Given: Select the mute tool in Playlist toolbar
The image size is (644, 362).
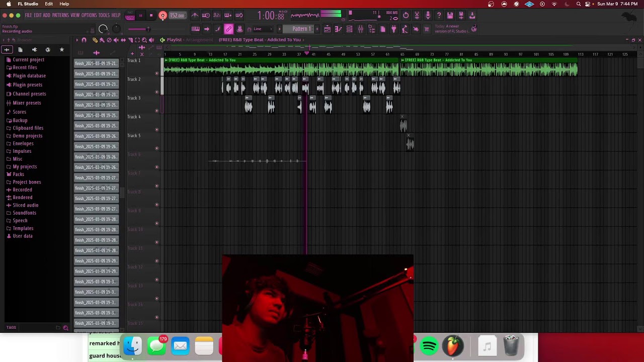Looking at the screenshot, I should pyautogui.click(x=116, y=40).
